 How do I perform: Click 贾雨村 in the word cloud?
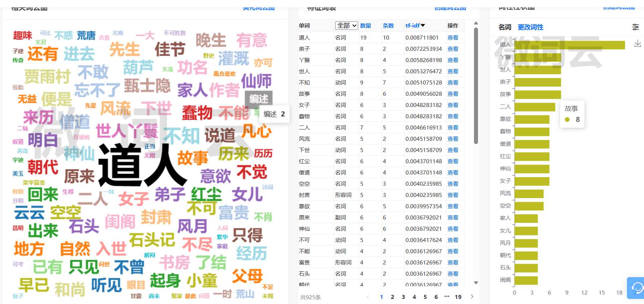[x=48, y=77]
